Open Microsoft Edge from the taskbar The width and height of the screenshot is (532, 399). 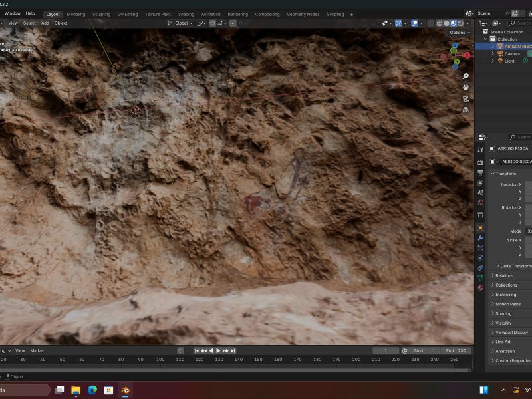tap(92, 390)
